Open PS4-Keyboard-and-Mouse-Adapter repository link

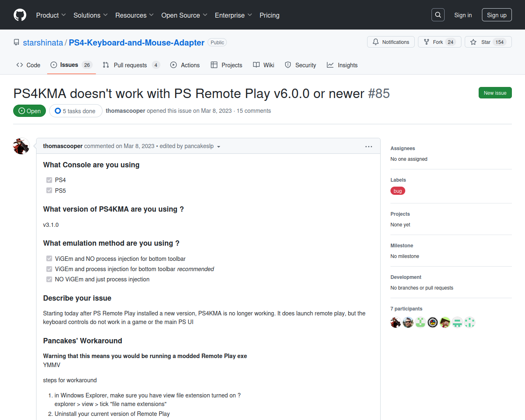pyautogui.click(x=137, y=43)
